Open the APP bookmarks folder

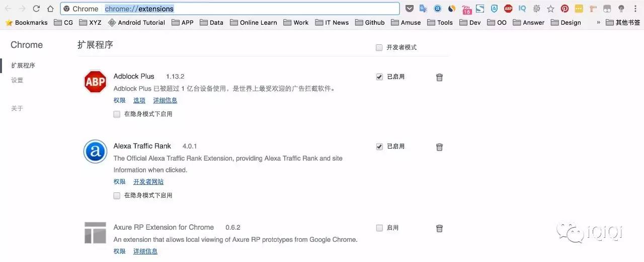pos(183,22)
